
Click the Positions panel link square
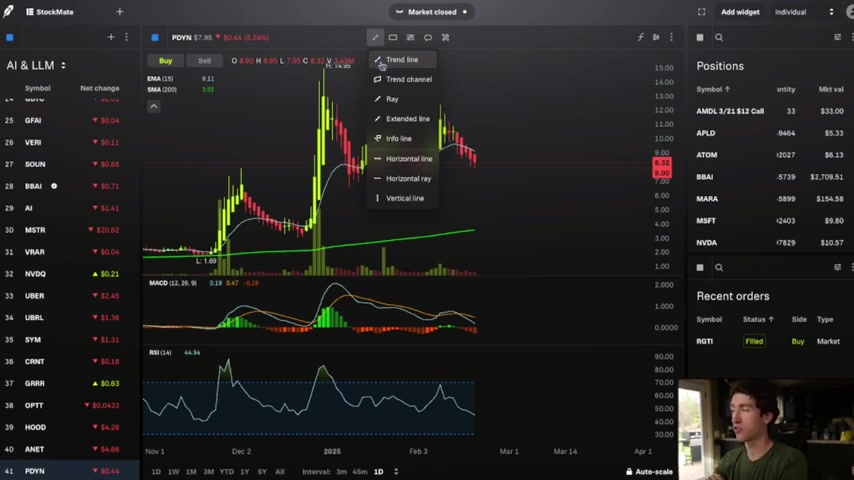pos(700,38)
